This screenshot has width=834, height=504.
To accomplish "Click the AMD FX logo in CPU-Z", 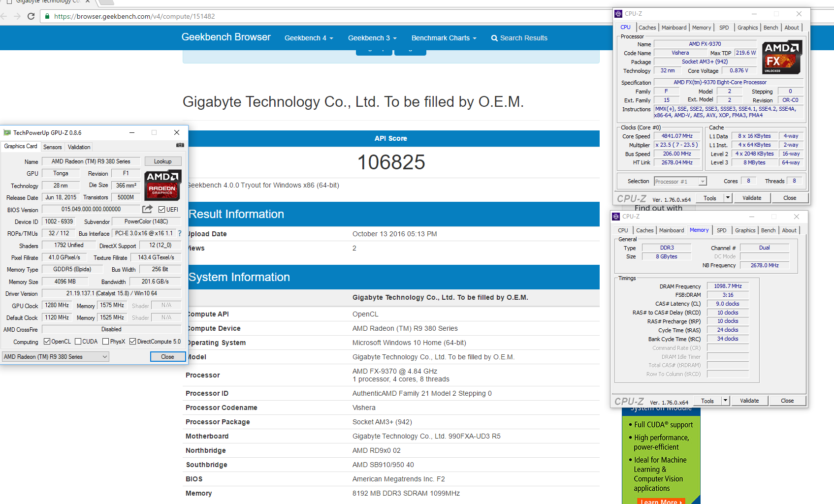I will pos(782,57).
